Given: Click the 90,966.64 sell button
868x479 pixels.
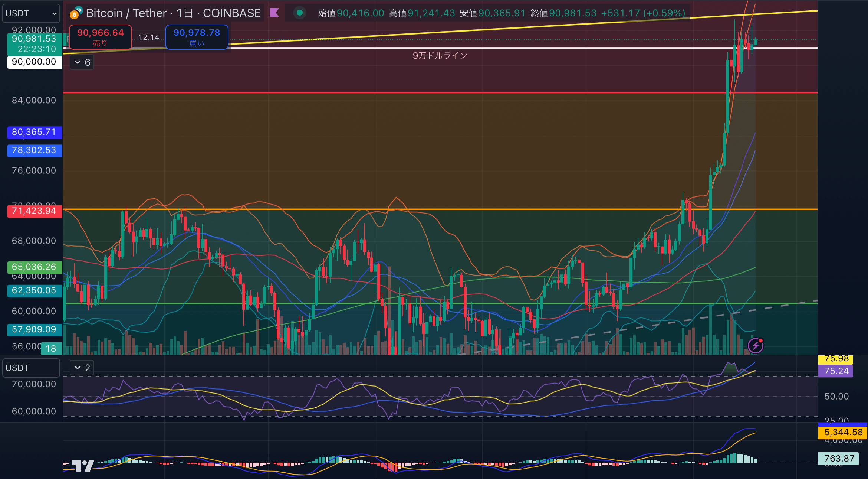Looking at the screenshot, I should [100, 37].
